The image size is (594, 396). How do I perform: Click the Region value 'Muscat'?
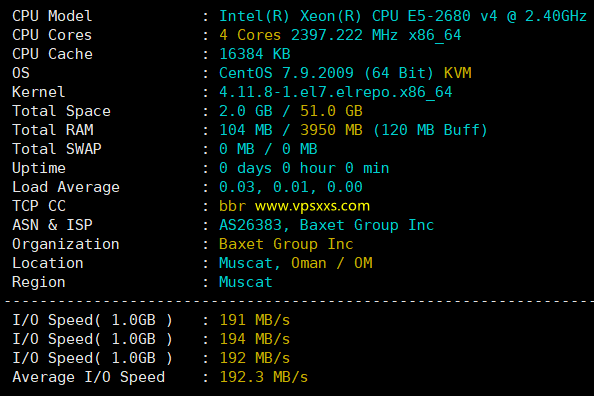click(245, 282)
